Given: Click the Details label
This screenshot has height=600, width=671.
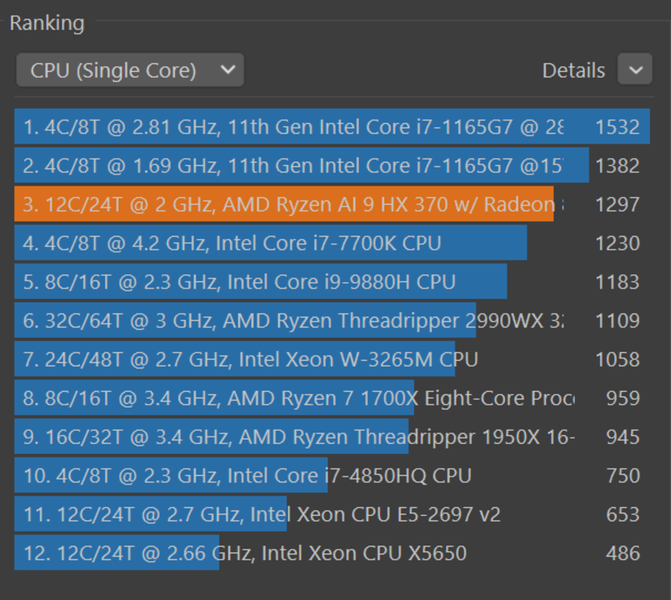Looking at the screenshot, I should (573, 70).
